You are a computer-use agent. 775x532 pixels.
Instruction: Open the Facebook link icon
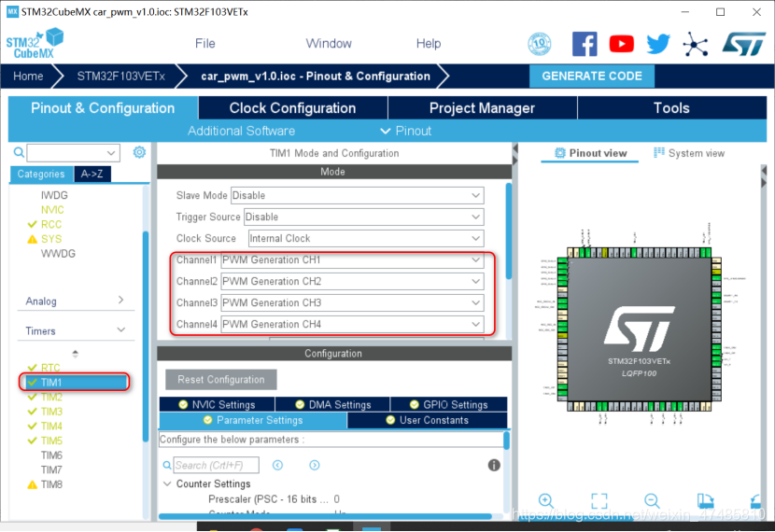[585, 44]
